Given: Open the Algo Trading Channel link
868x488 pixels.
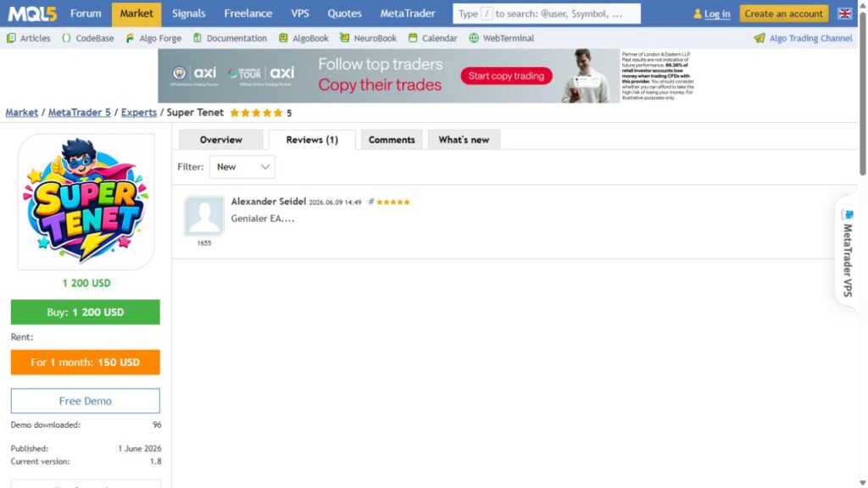Looking at the screenshot, I should tap(810, 38).
